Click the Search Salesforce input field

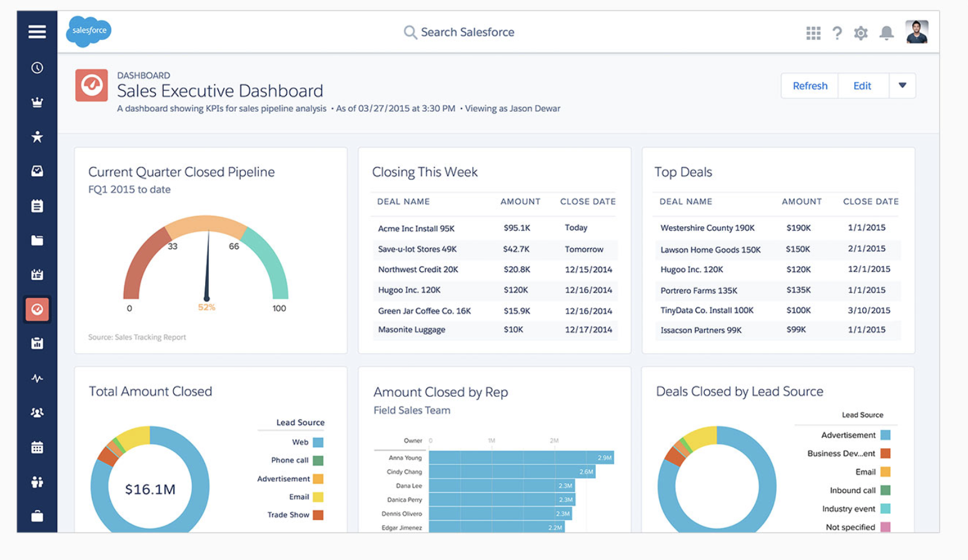click(459, 32)
